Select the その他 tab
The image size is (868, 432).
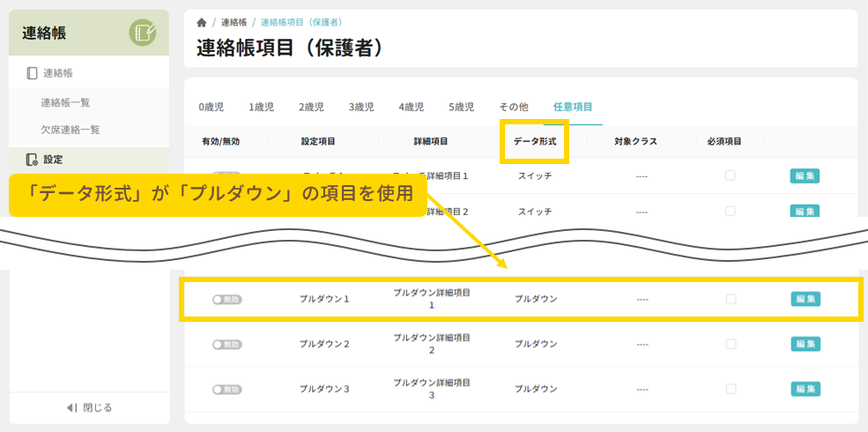tap(514, 107)
